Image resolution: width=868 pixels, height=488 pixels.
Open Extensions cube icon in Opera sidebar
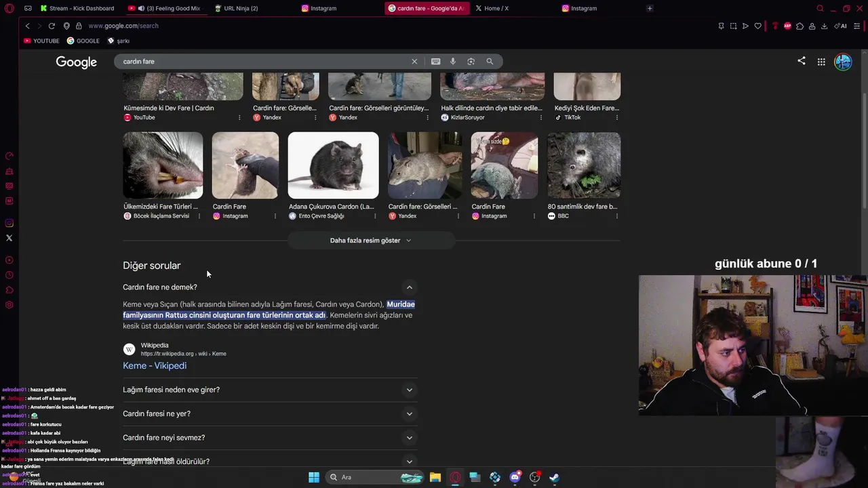(x=9, y=290)
